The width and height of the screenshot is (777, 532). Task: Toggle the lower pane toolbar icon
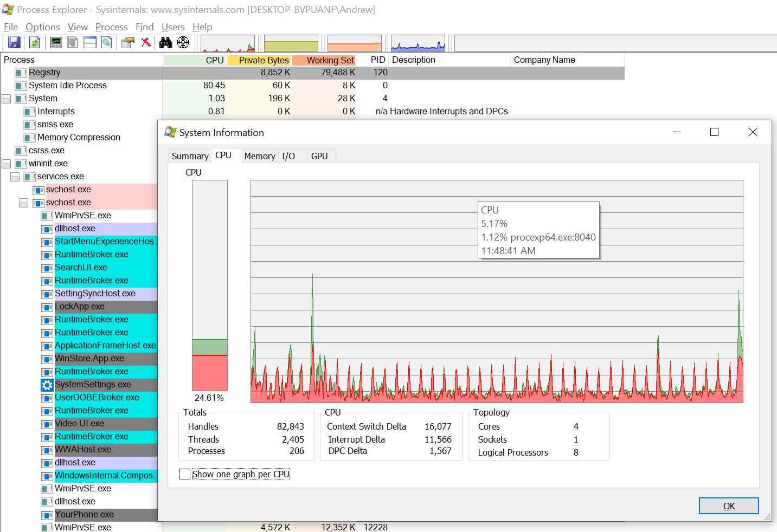click(x=90, y=42)
